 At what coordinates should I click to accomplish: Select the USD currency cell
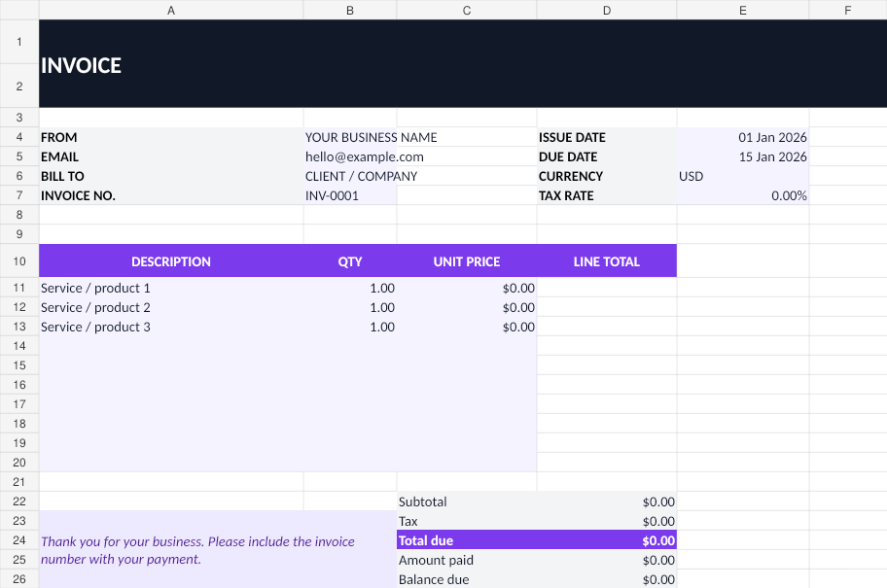[743, 176]
